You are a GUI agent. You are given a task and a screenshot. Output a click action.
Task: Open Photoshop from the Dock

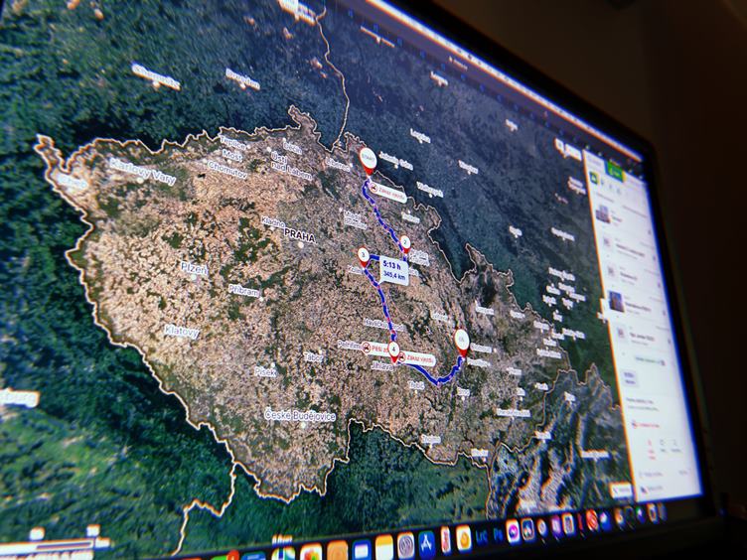click(498, 535)
